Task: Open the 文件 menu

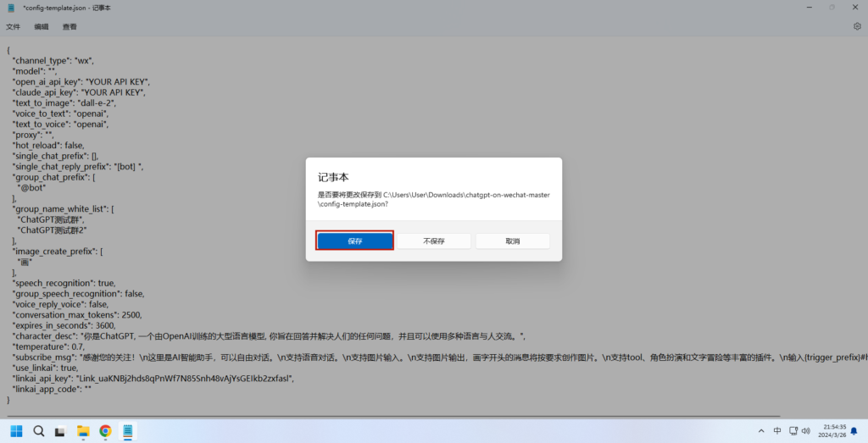Action: [13, 26]
